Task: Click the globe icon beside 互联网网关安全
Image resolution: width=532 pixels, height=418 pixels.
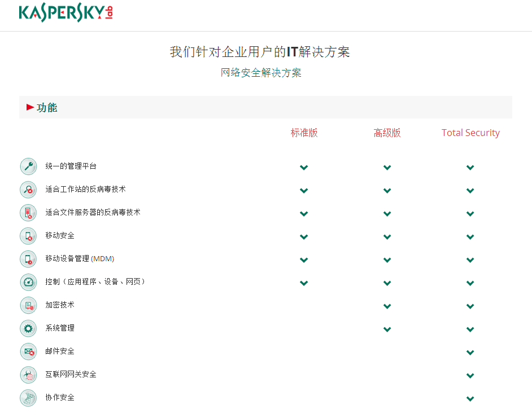Action: point(28,375)
